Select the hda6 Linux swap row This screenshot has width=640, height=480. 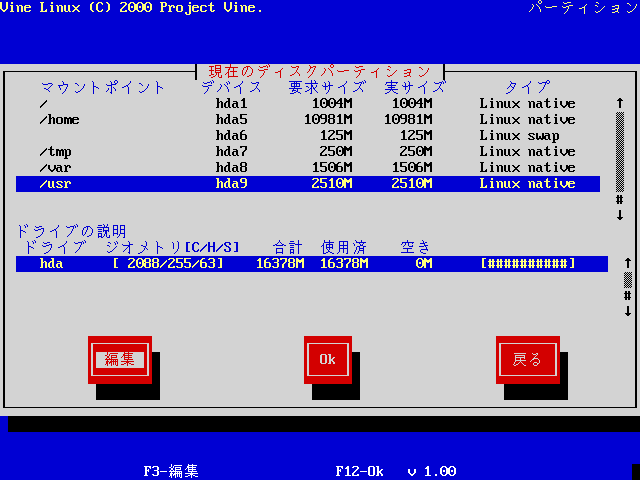coord(308,136)
